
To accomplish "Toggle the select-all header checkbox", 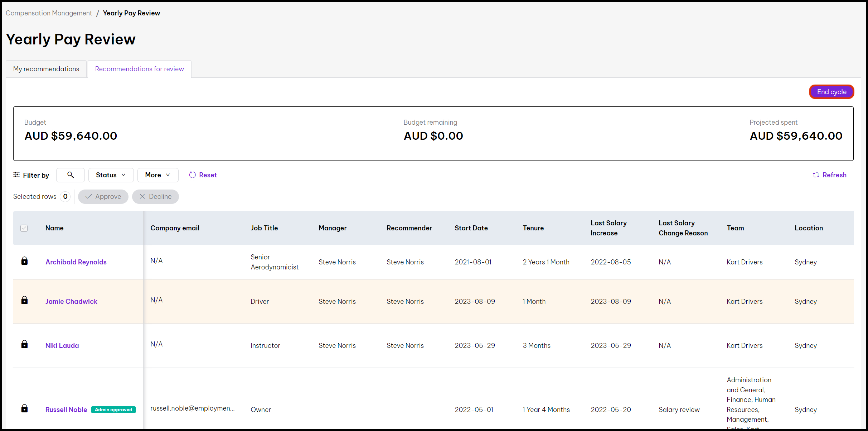I will pos(24,228).
